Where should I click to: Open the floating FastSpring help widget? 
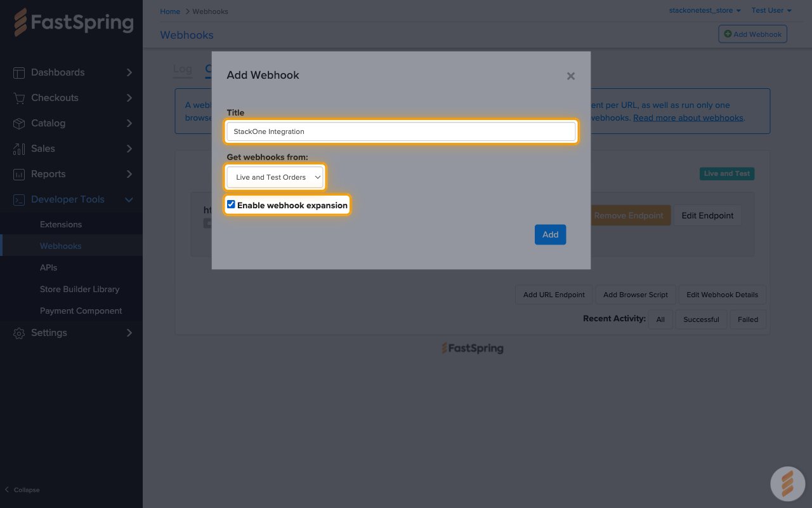point(787,484)
